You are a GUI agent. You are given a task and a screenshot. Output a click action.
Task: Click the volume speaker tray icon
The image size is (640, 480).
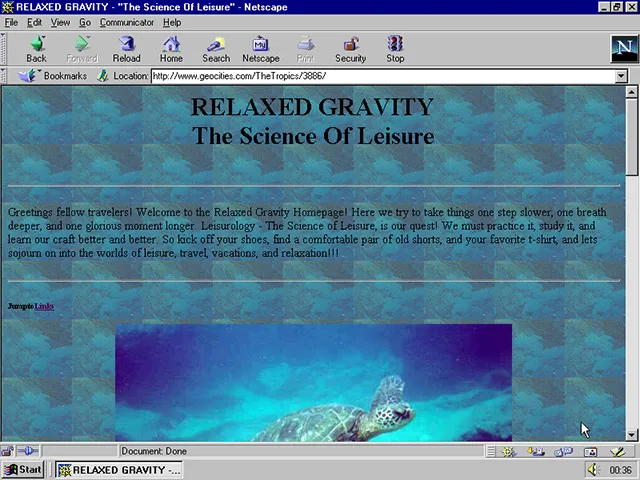tap(594, 469)
